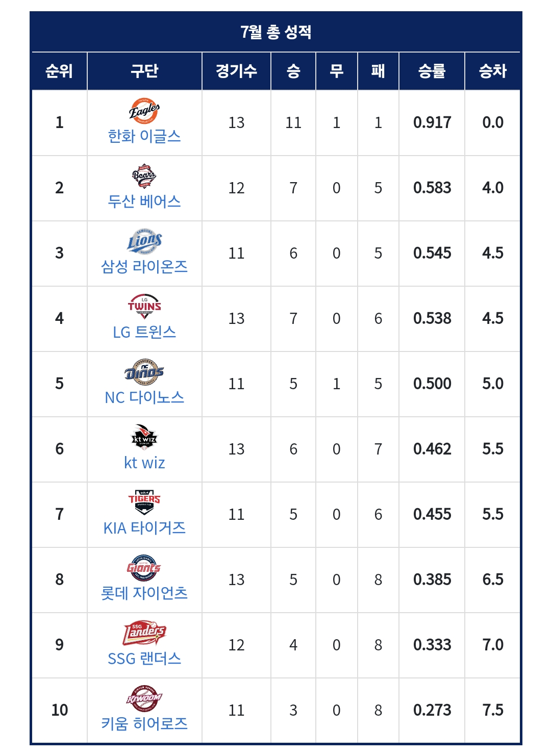Viewport: 551px width, 756px height.
Task: Open the 두산 베어스 team link
Action: tap(144, 201)
